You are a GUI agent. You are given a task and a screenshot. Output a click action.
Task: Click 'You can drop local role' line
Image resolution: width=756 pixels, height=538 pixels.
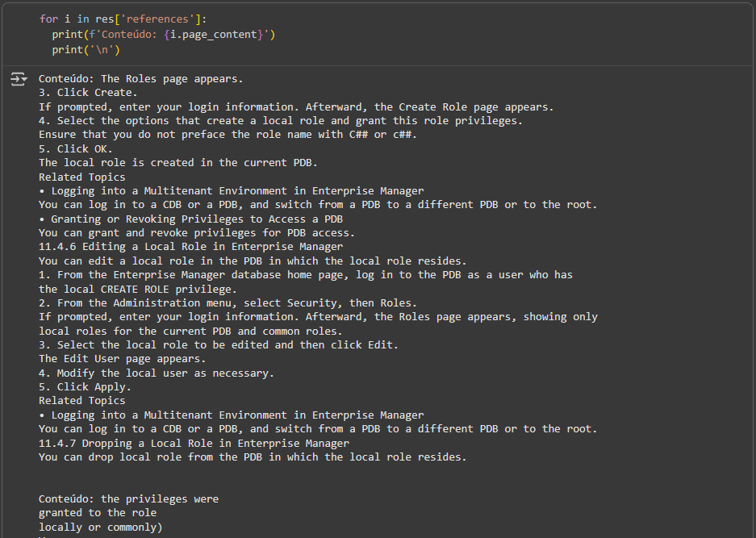253,457
